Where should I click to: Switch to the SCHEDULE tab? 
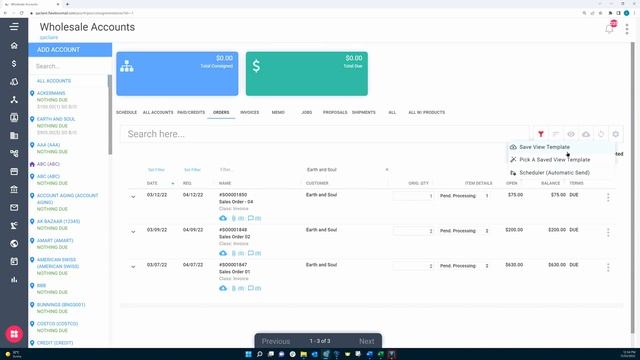(x=126, y=112)
